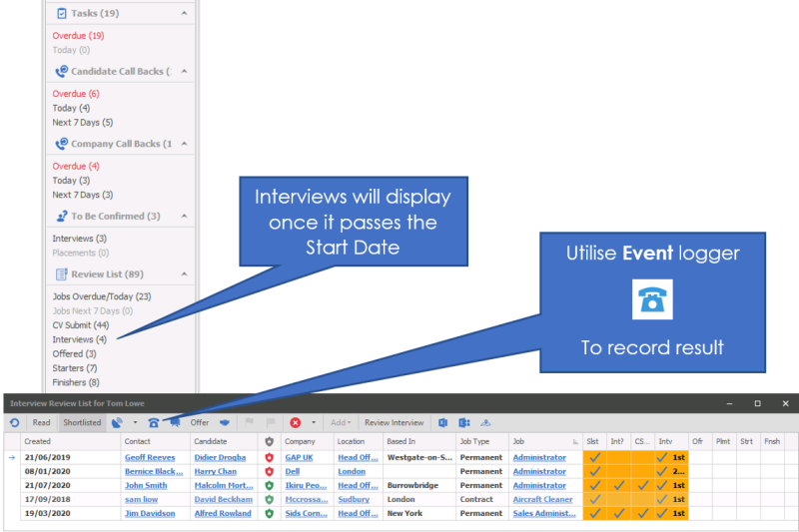The height and width of the screenshot is (532, 799).
Task: Click the Review Interview toolbar button
Action: (394, 422)
